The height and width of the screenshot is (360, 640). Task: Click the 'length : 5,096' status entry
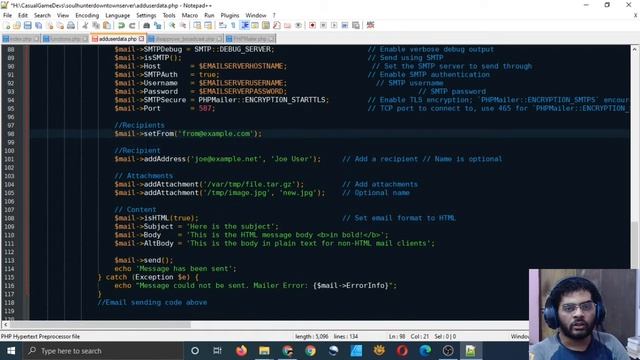pyautogui.click(x=312, y=336)
